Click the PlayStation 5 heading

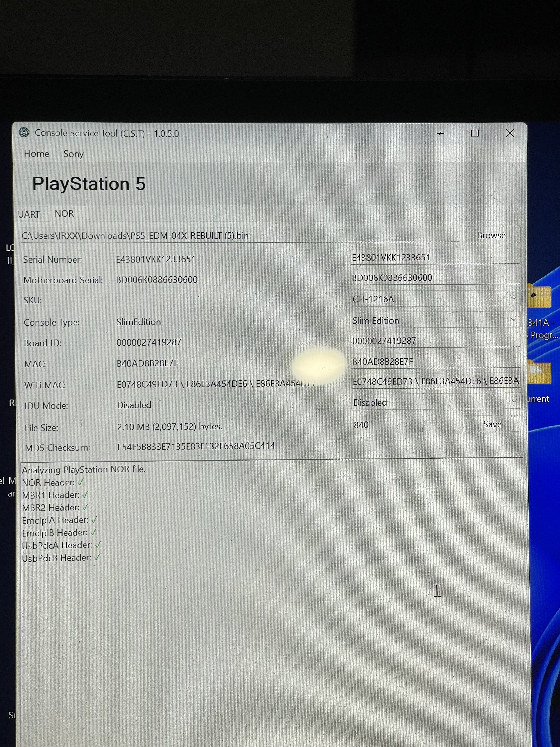pos(89,184)
